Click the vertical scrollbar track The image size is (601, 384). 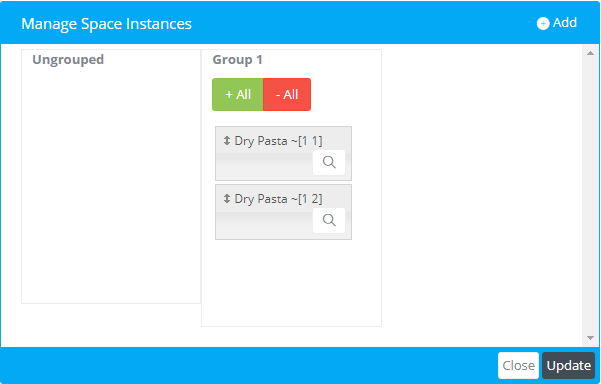click(590, 195)
